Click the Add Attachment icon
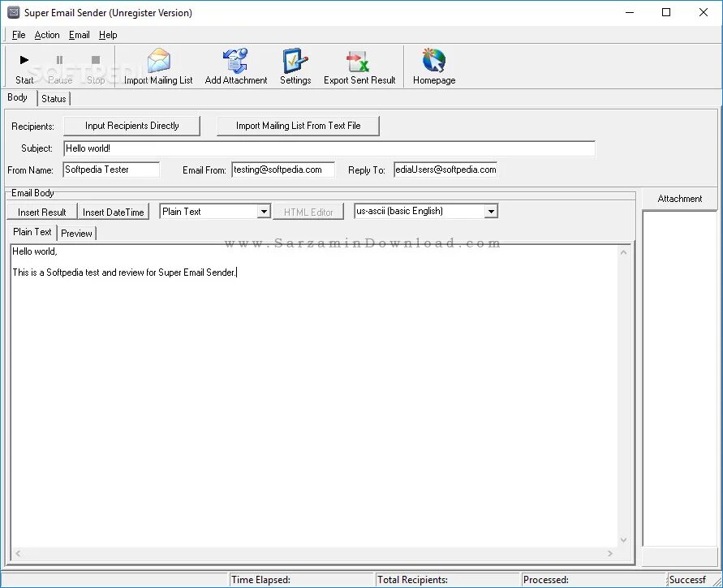 pos(235,60)
